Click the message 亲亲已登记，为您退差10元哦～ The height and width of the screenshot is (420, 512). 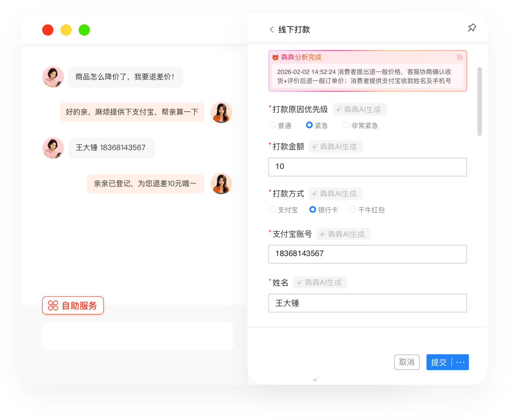[146, 184]
